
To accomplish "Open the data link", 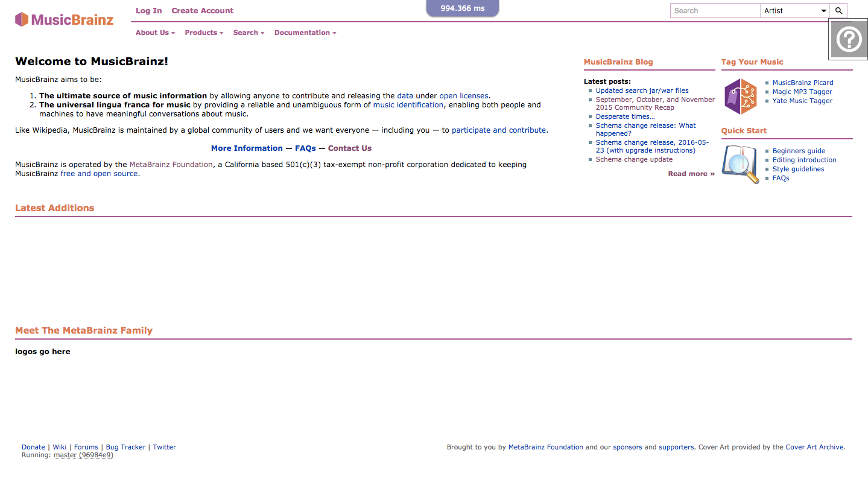I will (405, 95).
